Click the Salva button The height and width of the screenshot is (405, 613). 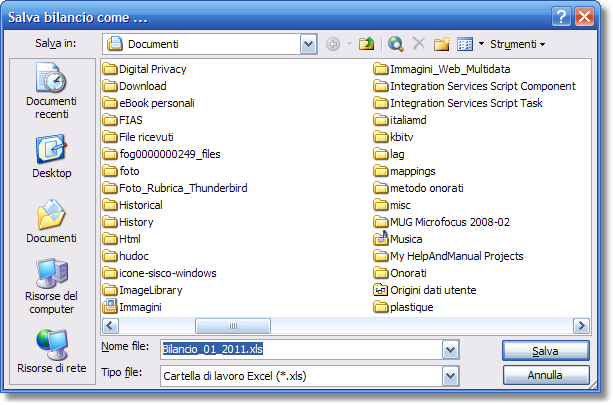tap(546, 351)
